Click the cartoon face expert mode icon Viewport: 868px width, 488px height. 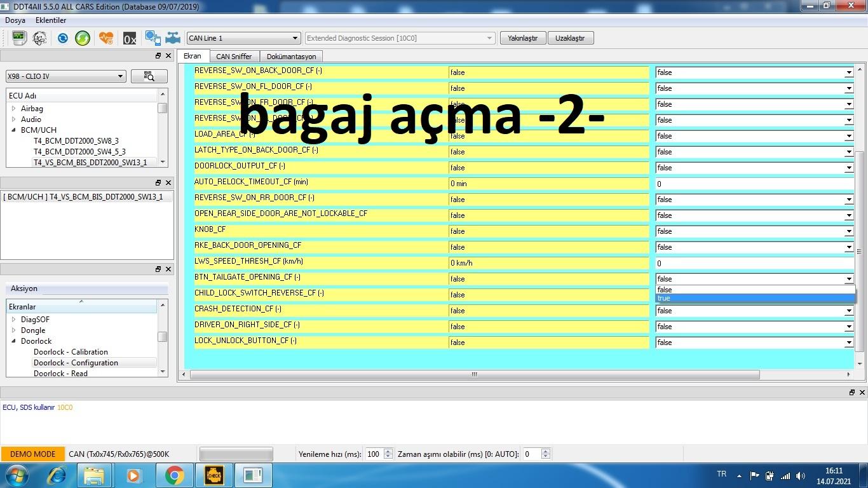39,38
